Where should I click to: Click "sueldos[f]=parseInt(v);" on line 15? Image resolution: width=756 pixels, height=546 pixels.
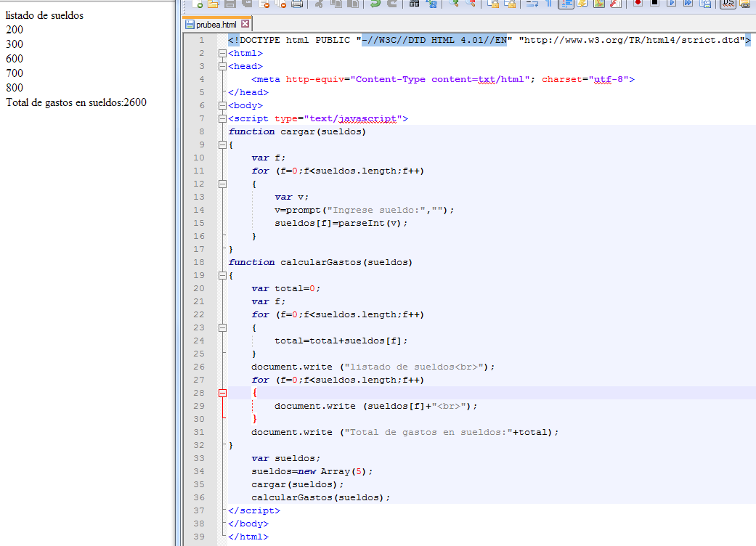pos(341,223)
